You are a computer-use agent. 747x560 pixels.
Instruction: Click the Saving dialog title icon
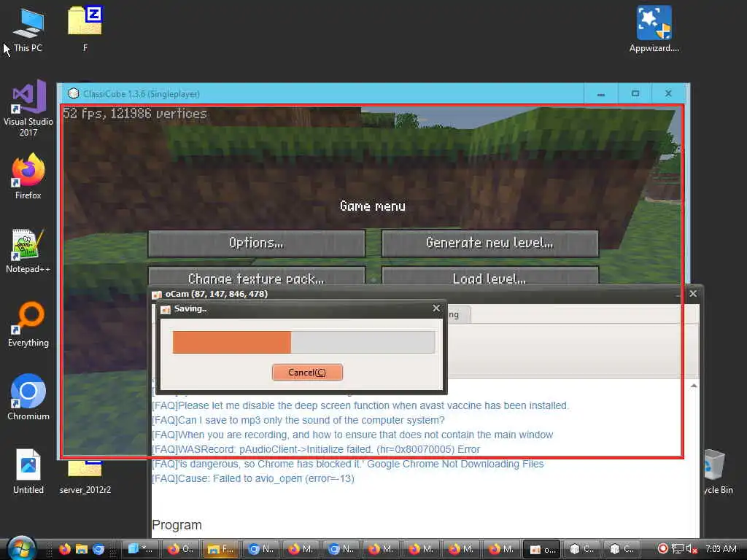click(166, 309)
